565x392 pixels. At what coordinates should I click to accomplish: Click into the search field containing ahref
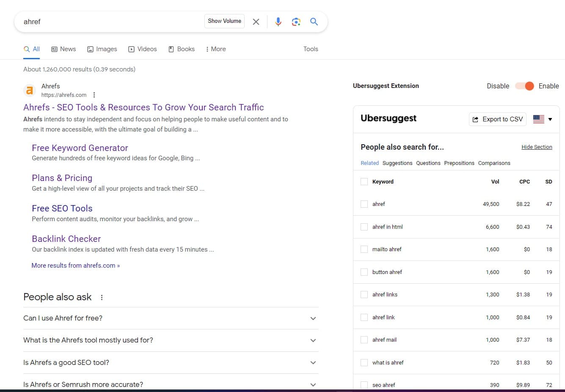tap(110, 22)
